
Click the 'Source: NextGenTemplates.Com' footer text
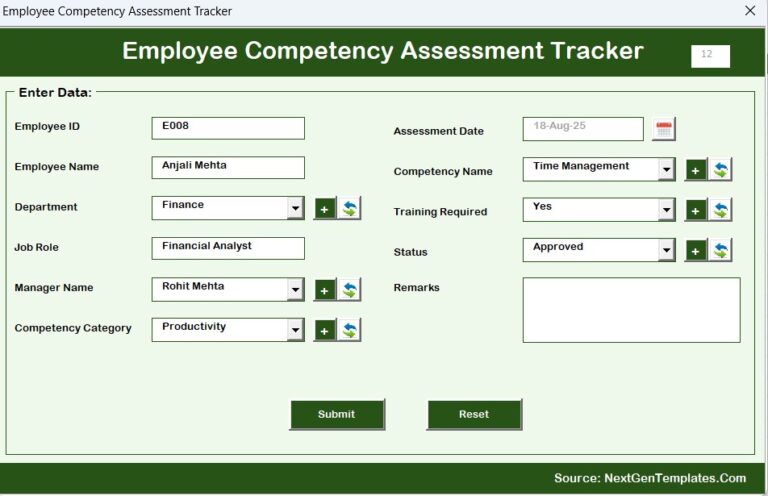650,478
